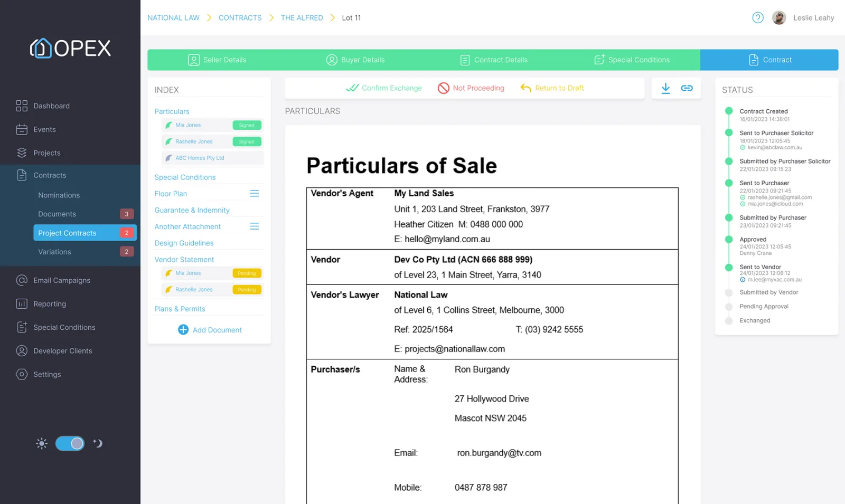The image size is (845, 504).
Task: Click the Settings gear icon
Action: click(22, 374)
